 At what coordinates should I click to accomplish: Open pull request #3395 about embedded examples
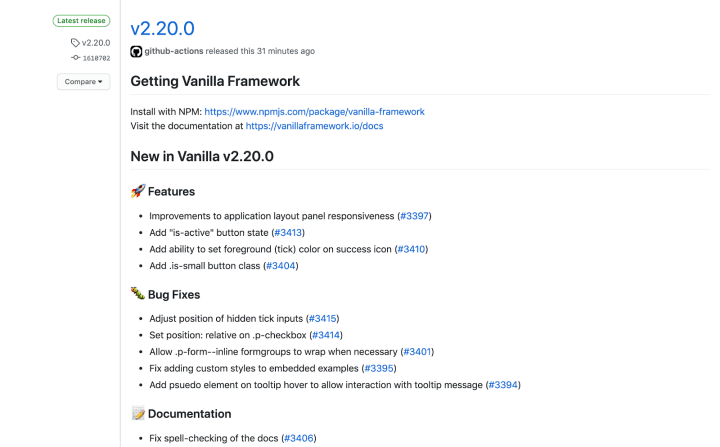click(x=379, y=368)
